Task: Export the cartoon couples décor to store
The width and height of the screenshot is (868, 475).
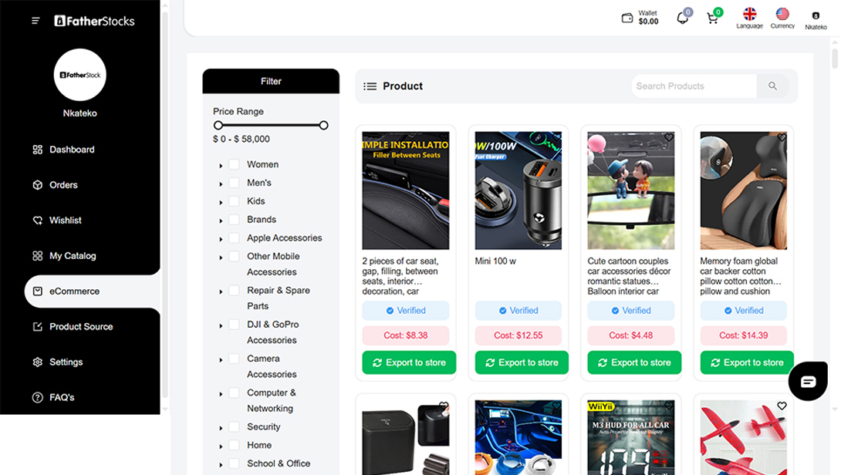Action: 634,362
